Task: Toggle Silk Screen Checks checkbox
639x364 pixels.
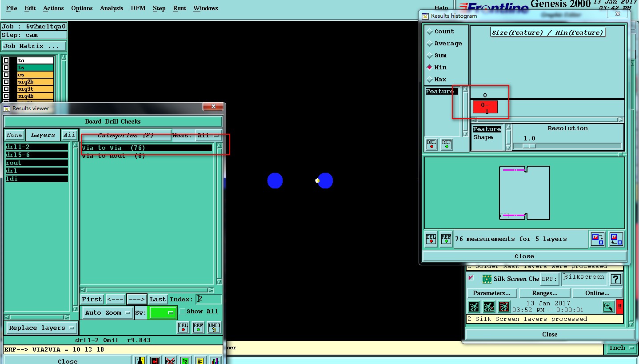Action: (x=471, y=278)
